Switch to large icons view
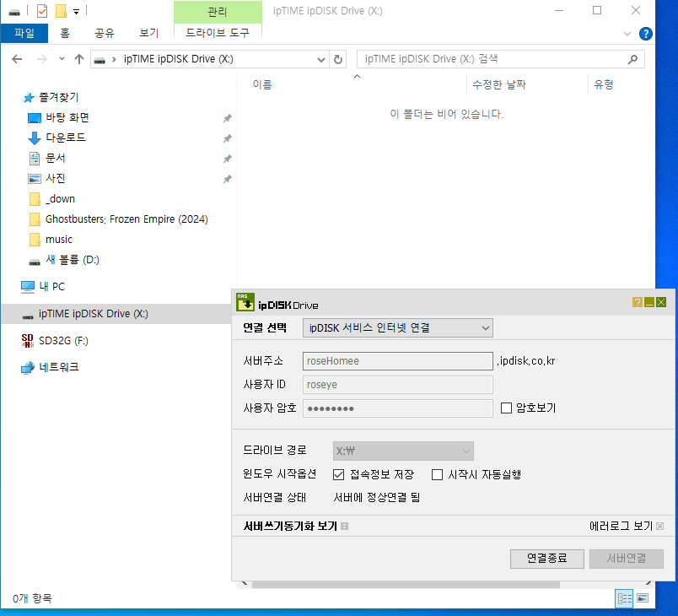The width and height of the screenshot is (678, 616). tap(643, 598)
